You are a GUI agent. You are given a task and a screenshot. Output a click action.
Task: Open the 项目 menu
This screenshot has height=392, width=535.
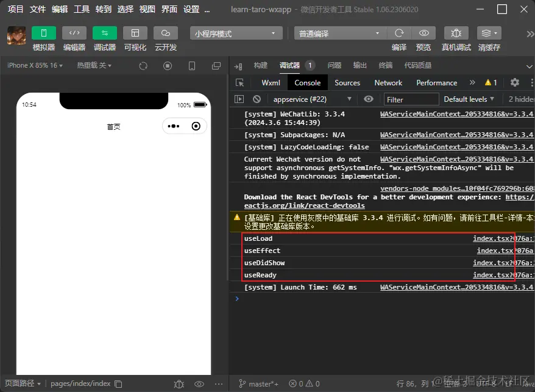coord(15,9)
